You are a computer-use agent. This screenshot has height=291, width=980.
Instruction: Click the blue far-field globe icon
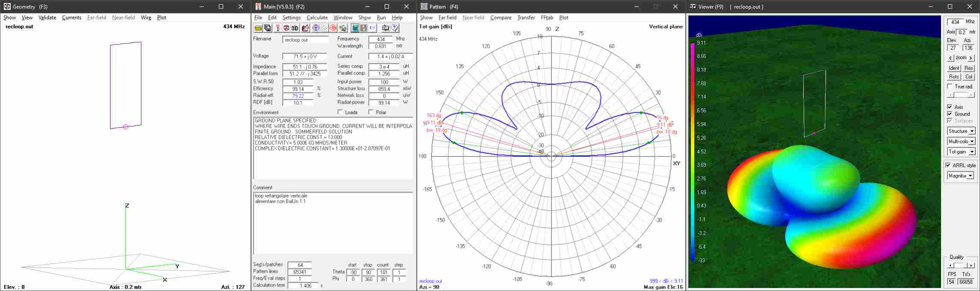coord(316,28)
